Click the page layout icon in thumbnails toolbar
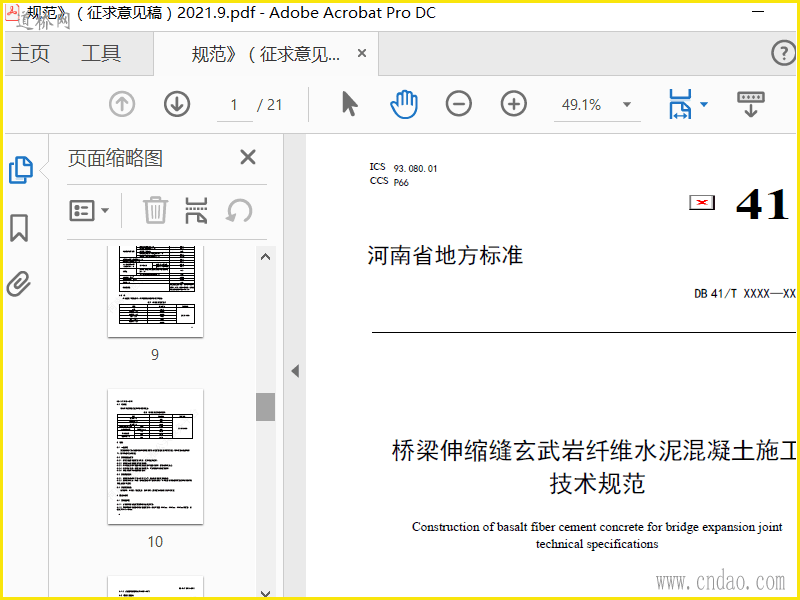The height and width of the screenshot is (600, 800). pyautogui.click(x=196, y=210)
